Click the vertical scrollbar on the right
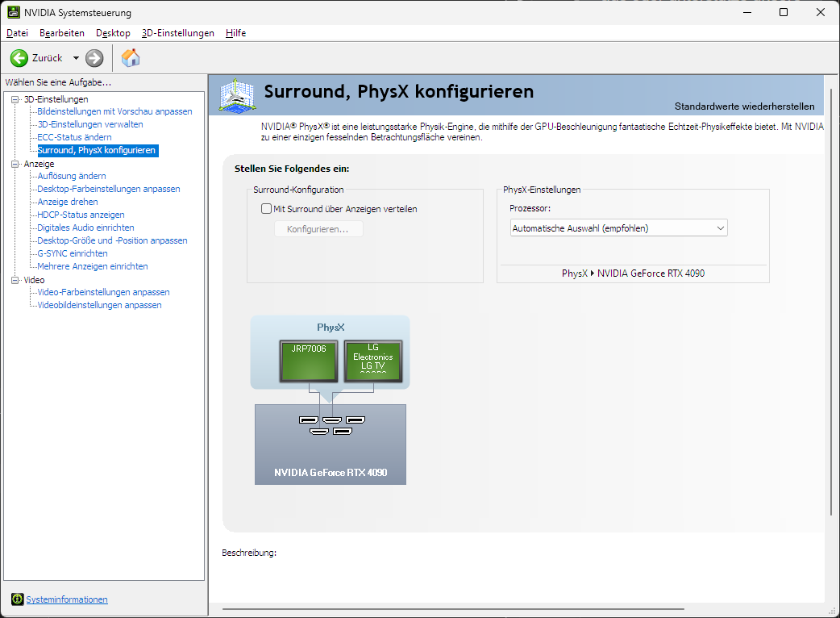 tap(831, 302)
